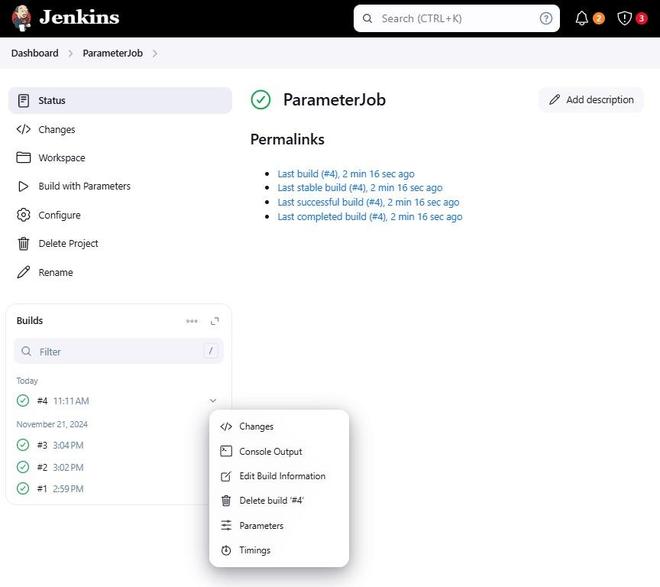This screenshot has width=660, height=587.
Task: Click the Builds panel expand icon
Action: [x=215, y=321]
